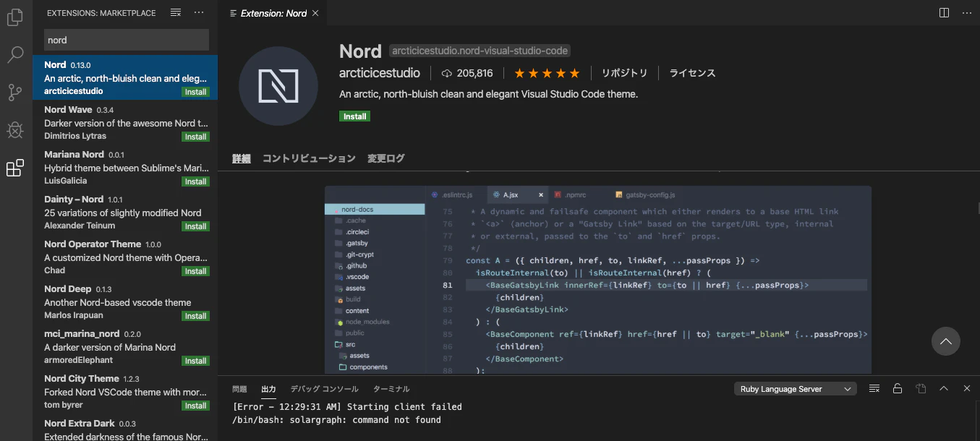Open the デバッグ コンソール panel tab

(324, 389)
